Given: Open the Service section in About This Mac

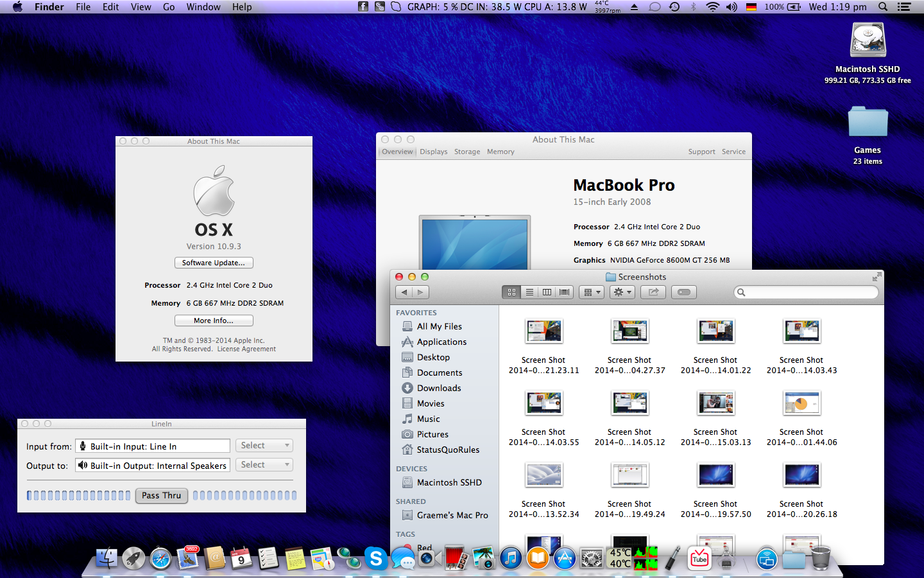Looking at the screenshot, I should click(733, 152).
